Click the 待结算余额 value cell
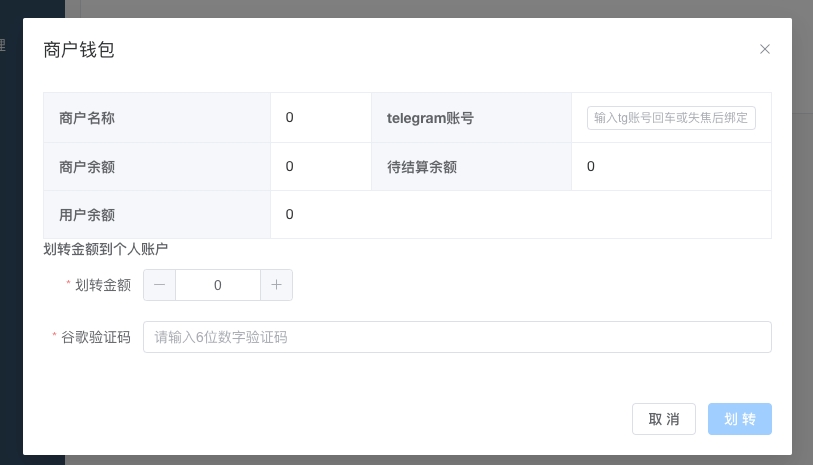The width and height of the screenshot is (813, 465). tap(671, 167)
